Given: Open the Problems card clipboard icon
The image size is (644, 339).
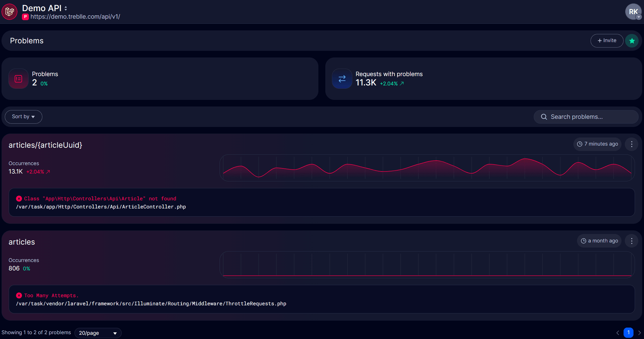Looking at the screenshot, I should (x=18, y=79).
